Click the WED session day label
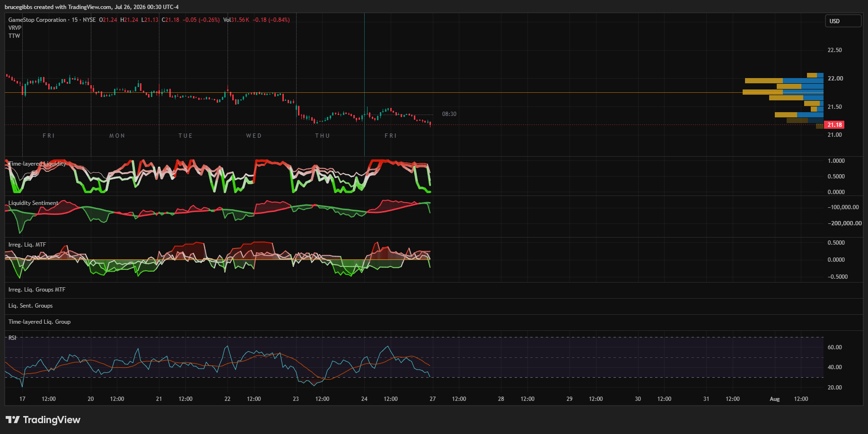 [x=254, y=136]
